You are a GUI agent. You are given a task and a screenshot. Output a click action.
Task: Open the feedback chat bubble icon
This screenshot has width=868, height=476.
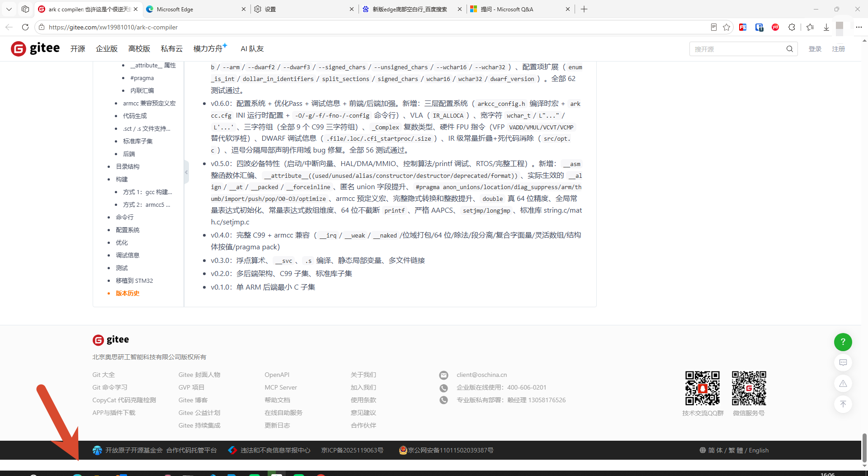(x=843, y=362)
